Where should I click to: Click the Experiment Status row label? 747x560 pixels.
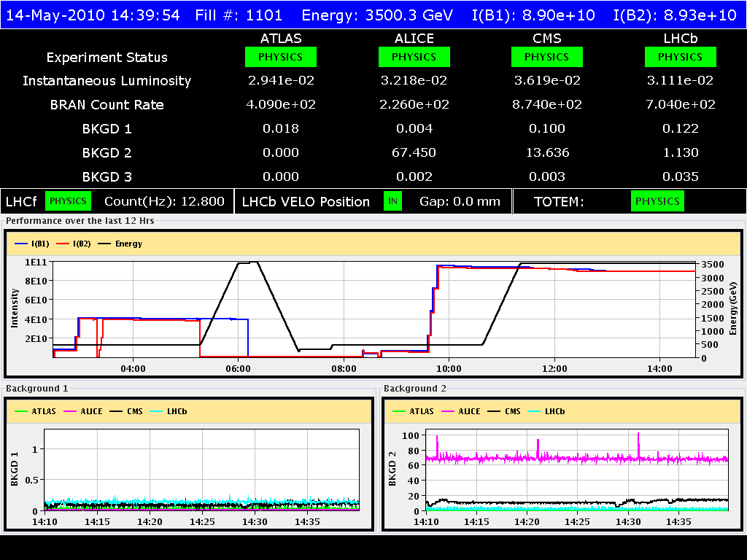[x=107, y=58]
